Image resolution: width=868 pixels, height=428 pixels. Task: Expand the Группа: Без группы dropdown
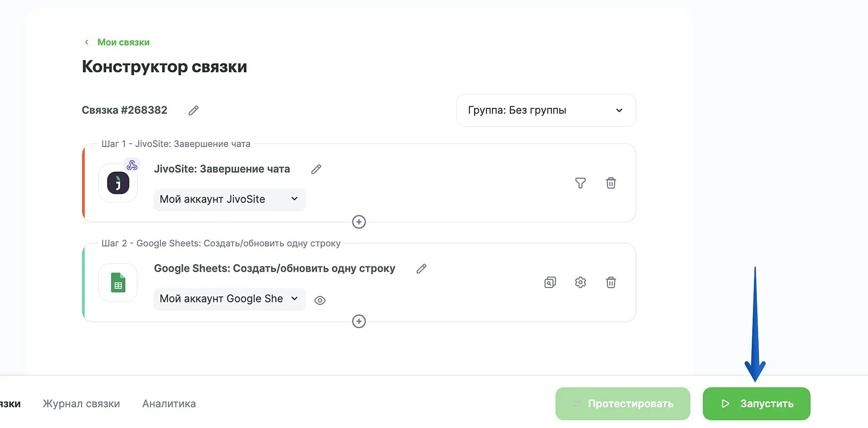point(546,110)
